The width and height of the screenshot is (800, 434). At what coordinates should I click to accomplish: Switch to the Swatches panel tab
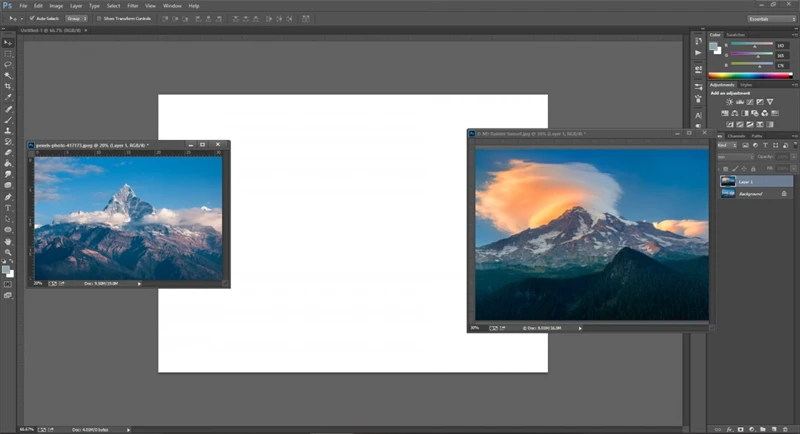[735, 35]
